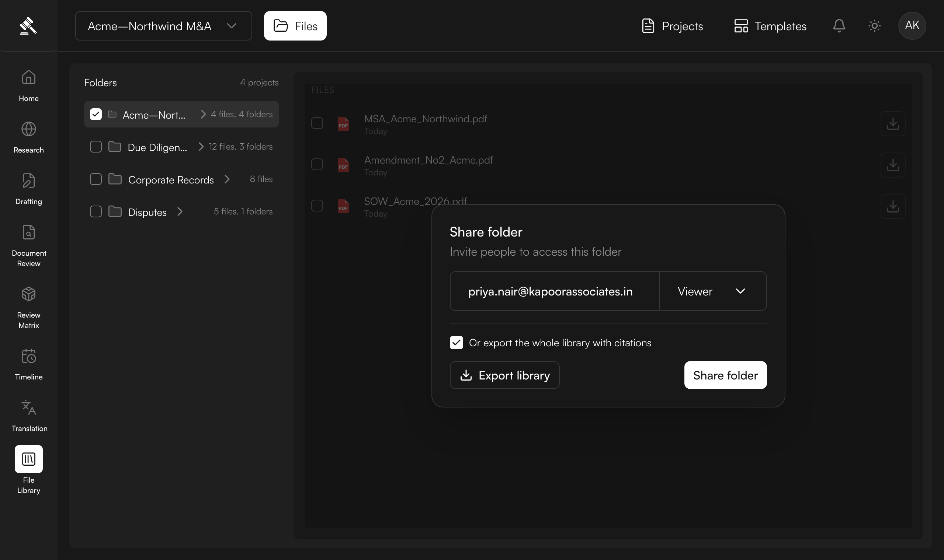Download Amendment_No2_Acme.pdf
This screenshot has height=560, width=944.
click(x=893, y=165)
